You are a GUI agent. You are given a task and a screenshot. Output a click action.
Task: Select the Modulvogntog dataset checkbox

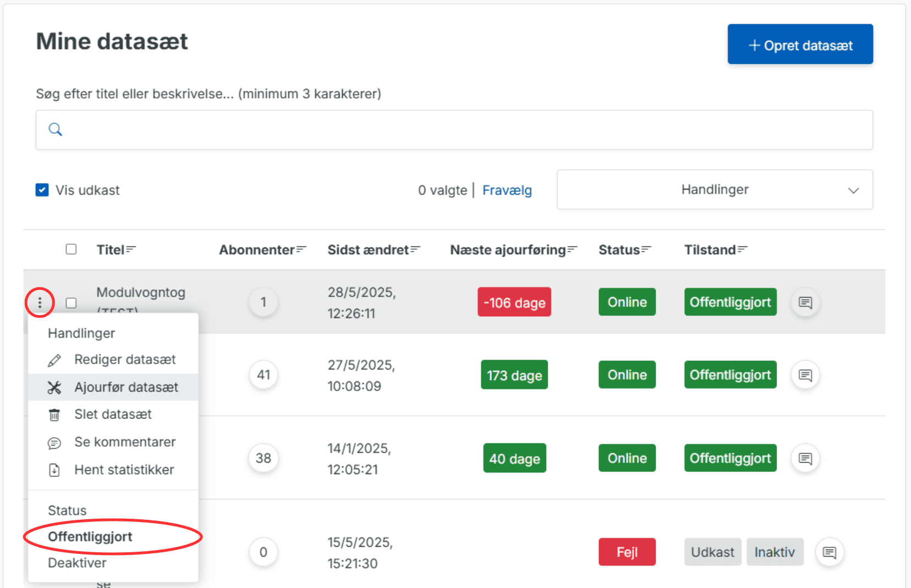tap(71, 303)
